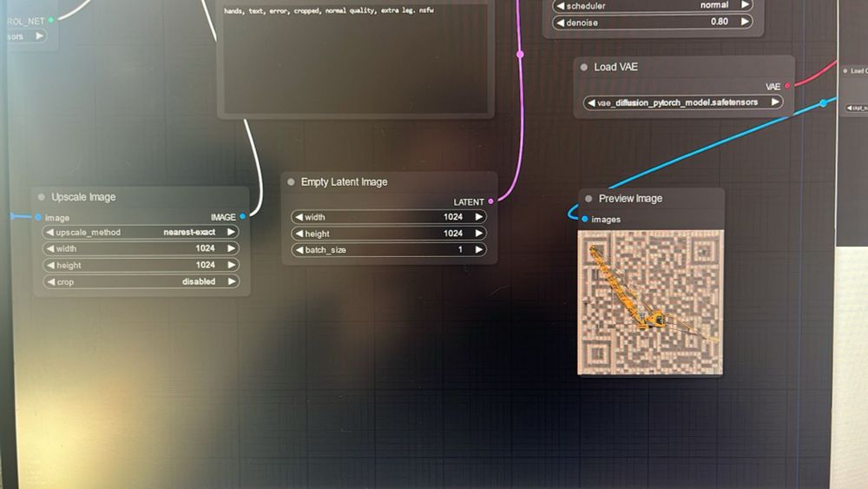Decrease upscale_method with its left arrow
The height and width of the screenshot is (489, 868).
[50, 232]
